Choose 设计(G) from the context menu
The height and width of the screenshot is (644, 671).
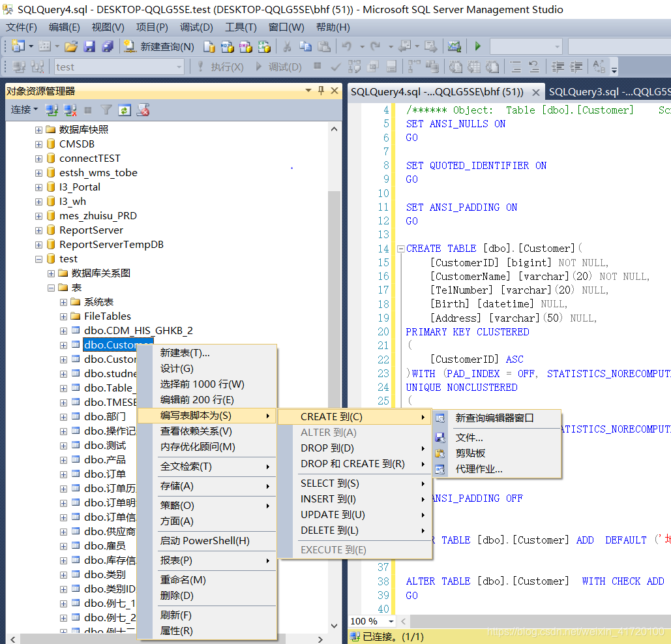point(207,369)
